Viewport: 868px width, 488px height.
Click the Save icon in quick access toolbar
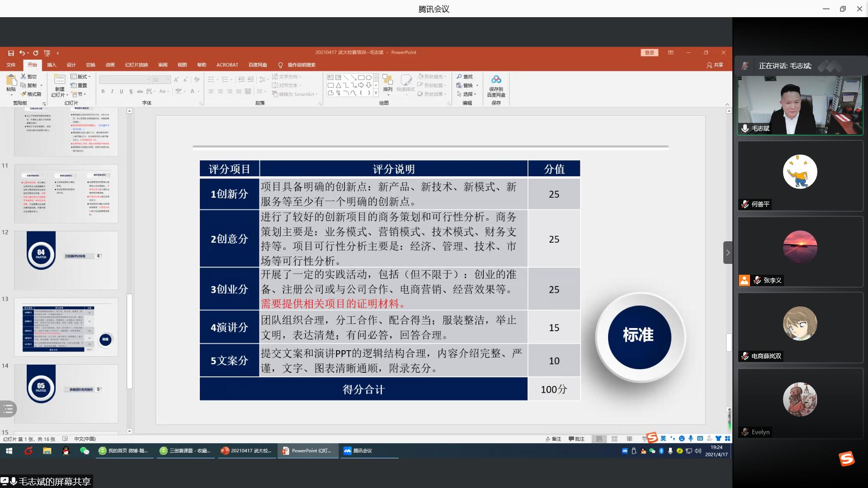coord(11,53)
